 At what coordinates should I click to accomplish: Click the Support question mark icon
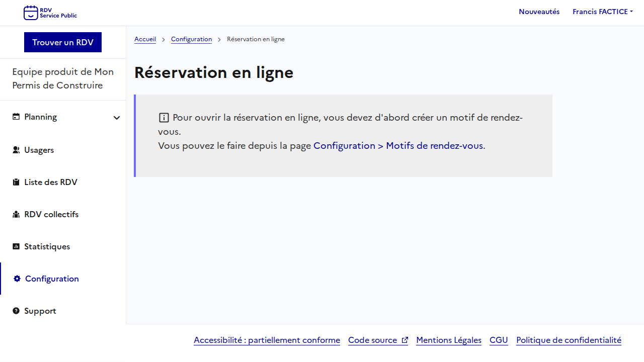[16, 311]
